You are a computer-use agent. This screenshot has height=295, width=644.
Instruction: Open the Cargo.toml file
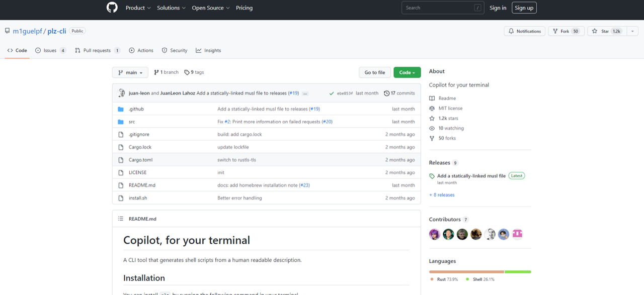pos(140,160)
